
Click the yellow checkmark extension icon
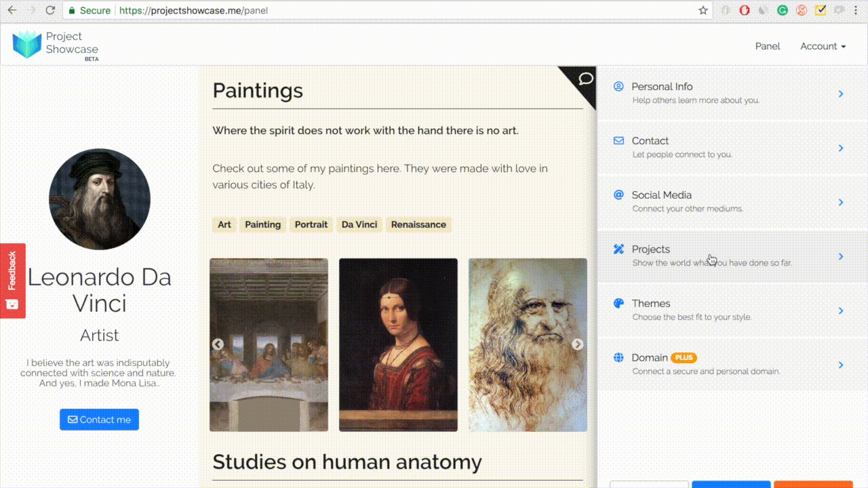(x=821, y=10)
